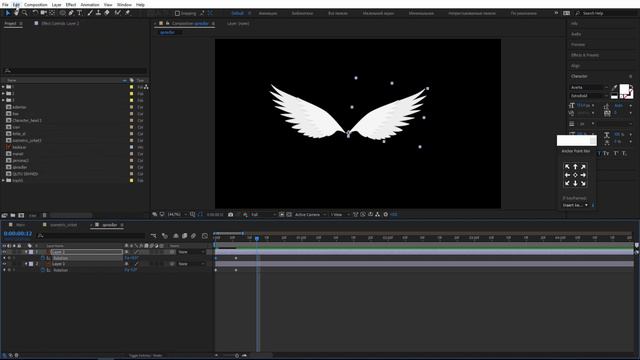Open 1 View layout dropdown
This screenshot has width=640, height=360.
pos(340,215)
